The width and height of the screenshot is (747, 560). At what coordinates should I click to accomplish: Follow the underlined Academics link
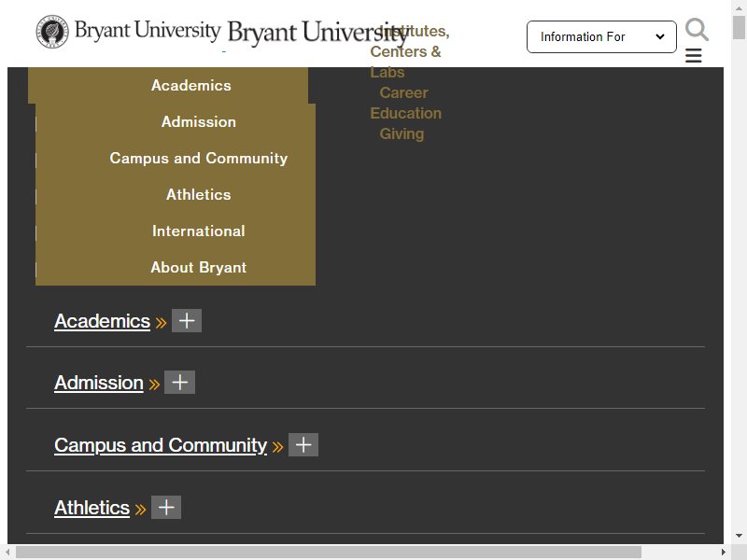tap(103, 321)
